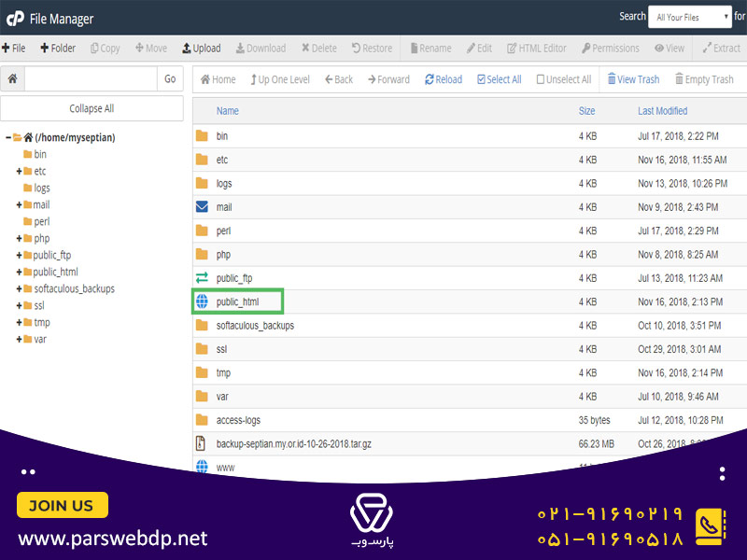Click Up One Level
The height and width of the screenshot is (560, 747).
pos(280,79)
